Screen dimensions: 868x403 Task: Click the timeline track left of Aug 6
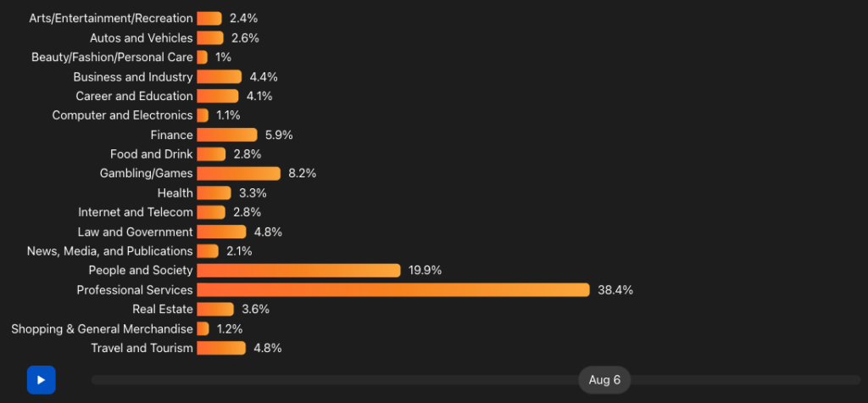click(x=335, y=380)
